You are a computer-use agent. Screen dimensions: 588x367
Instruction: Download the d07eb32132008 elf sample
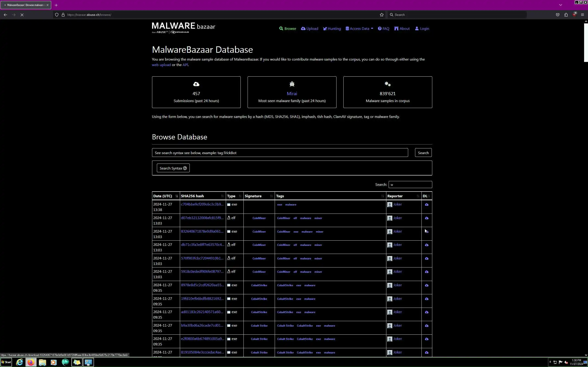point(427,218)
